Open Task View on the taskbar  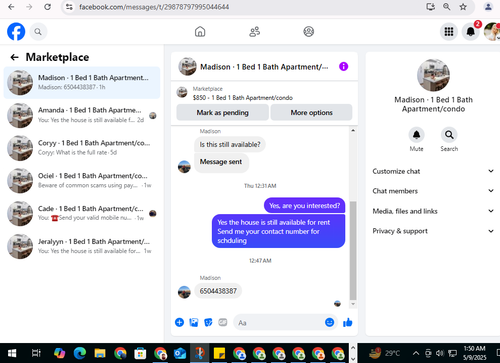click(36, 353)
